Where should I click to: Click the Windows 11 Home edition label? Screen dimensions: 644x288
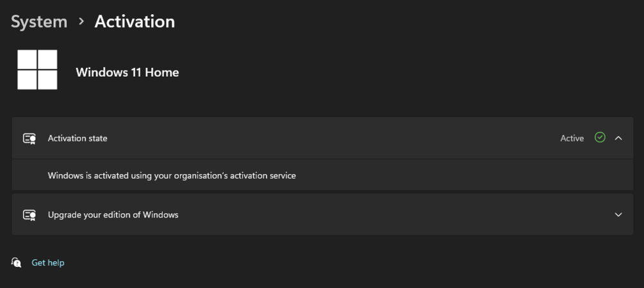click(127, 72)
